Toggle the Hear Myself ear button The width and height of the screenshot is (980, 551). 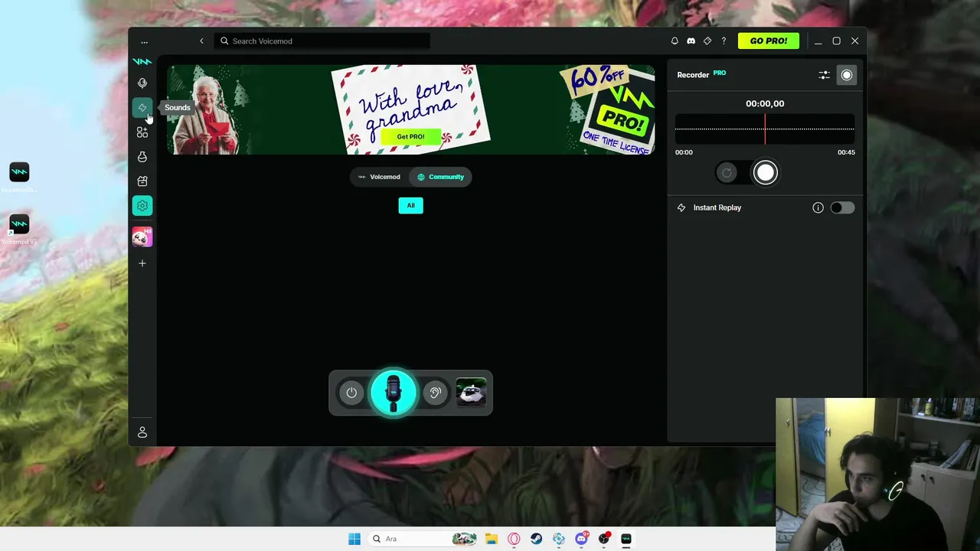435,393
